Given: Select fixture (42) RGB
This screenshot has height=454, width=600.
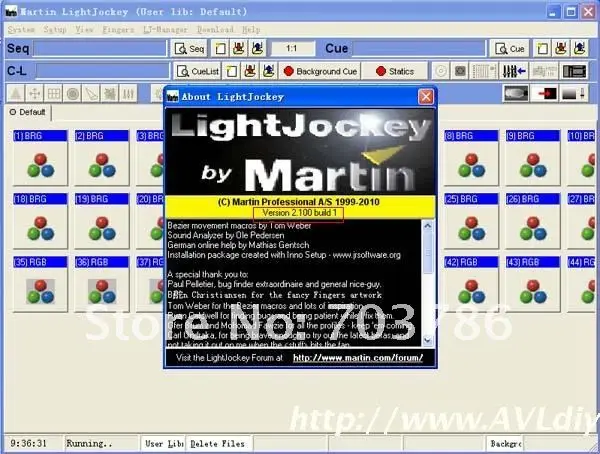Looking at the screenshot, I should (471, 284).
